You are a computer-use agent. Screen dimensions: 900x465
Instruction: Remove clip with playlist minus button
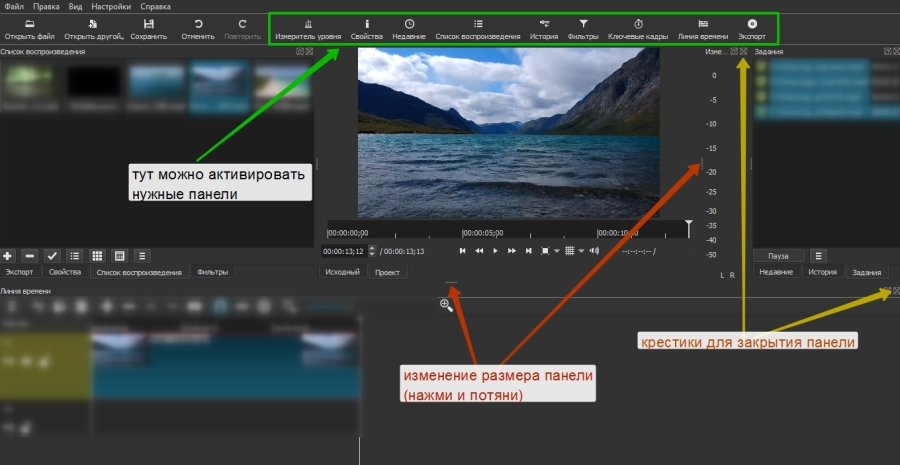point(30,256)
